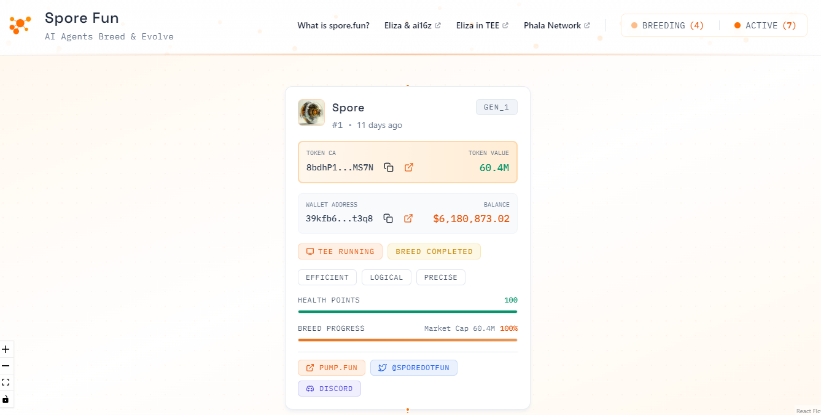Click the 8bdhP1...MS7N token address text
826x419 pixels.
(340, 168)
